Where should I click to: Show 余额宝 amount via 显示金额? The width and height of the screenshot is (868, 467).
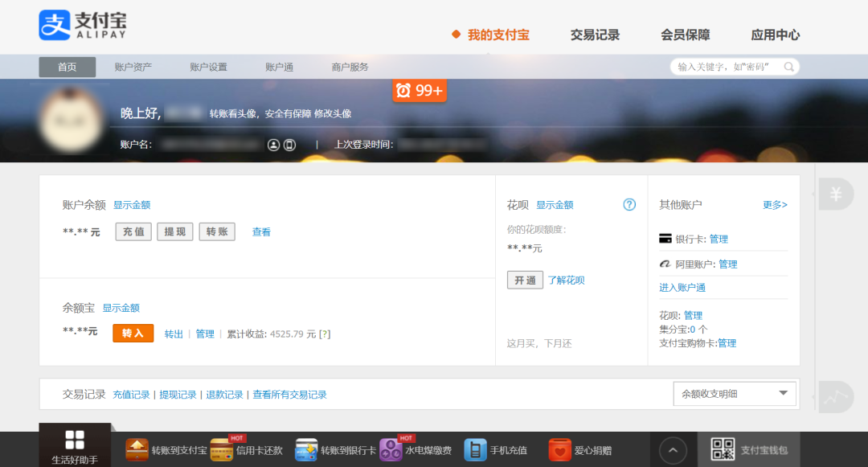click(x=121, y=308)
